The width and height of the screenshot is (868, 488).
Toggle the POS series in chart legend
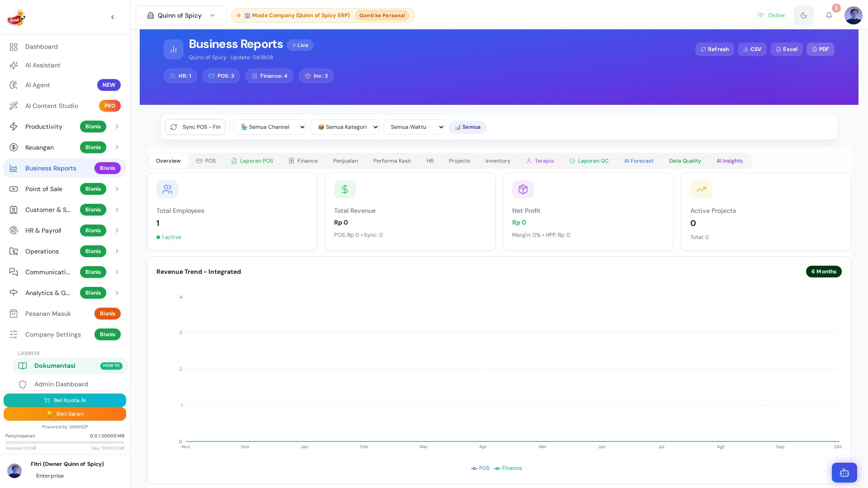(x=480, y=468)
